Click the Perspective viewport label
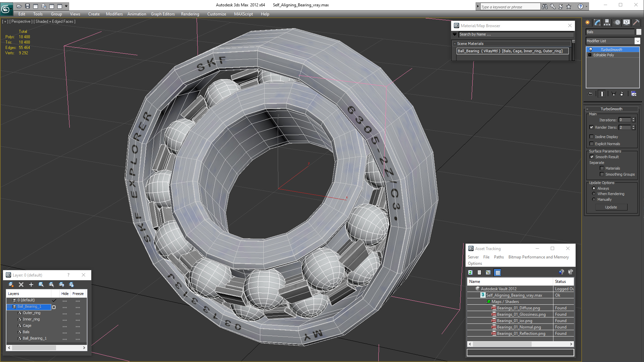Screen dimensions: 644x362 click(21, 21)
